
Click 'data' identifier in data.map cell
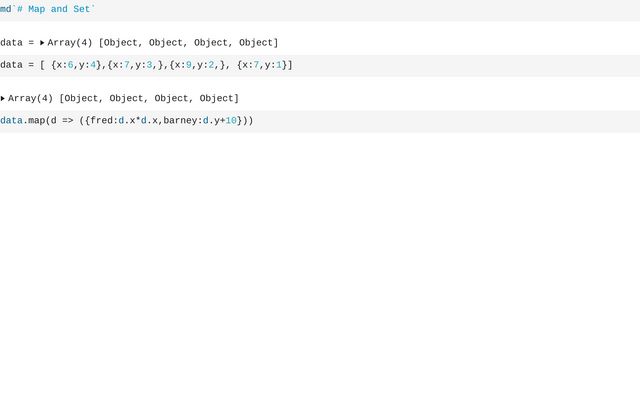click(11, 121)
